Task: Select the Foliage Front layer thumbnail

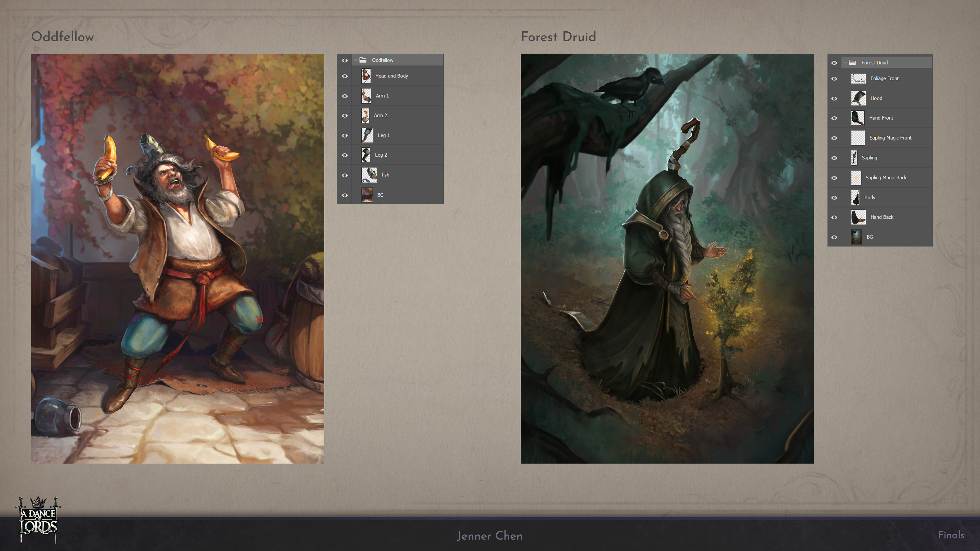Action: [858, 78]
